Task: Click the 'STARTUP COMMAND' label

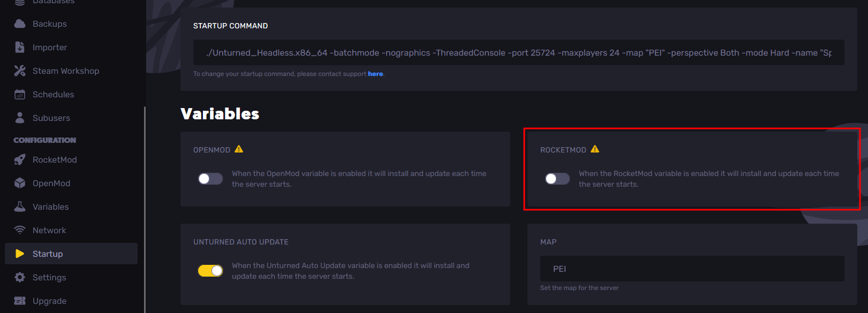Action: click(x=230, y=26)
